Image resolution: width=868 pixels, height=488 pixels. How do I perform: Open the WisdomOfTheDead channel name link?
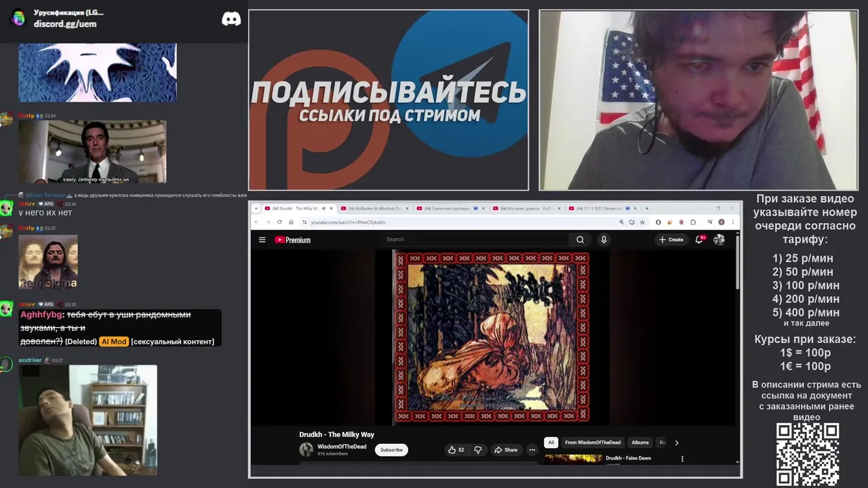point(342,447)
